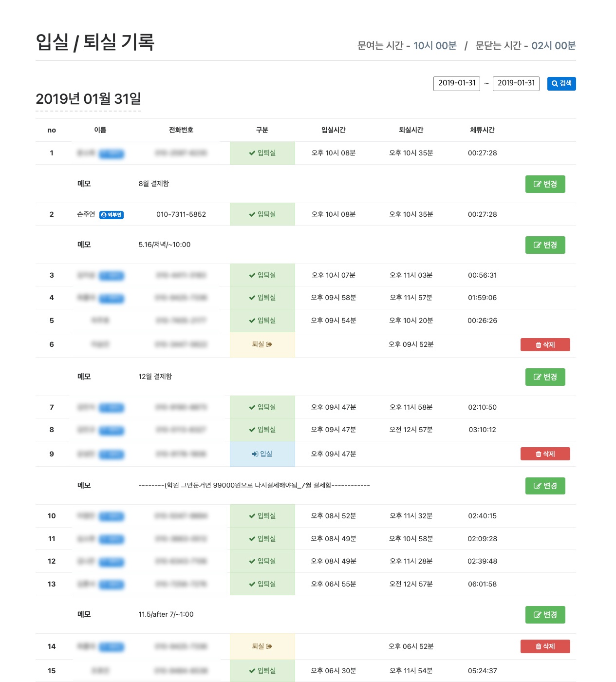Click the blue 검색 search button
The height and width of the screenshot is (682, 616).
click(561, 84)
